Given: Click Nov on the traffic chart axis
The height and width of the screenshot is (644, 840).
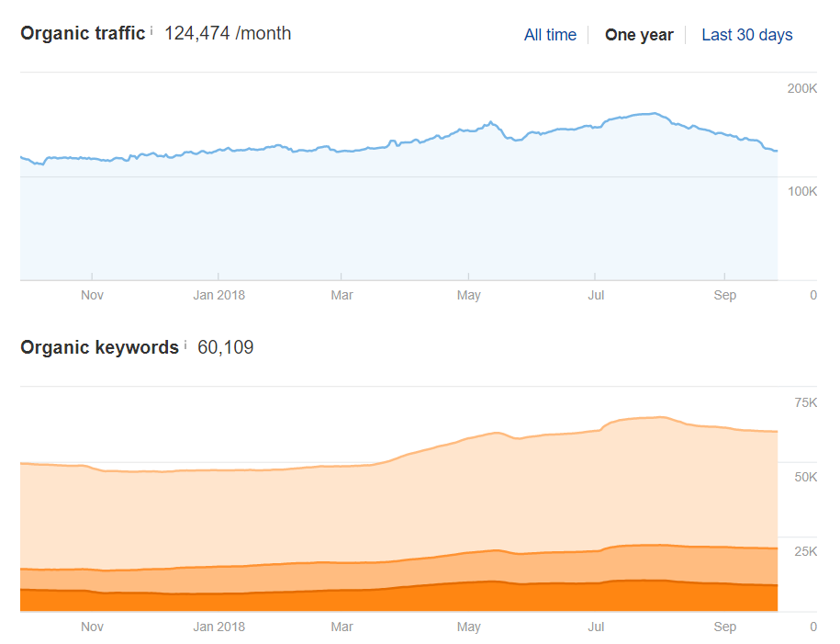Looking at the screenshot, I should click(92, 295).
